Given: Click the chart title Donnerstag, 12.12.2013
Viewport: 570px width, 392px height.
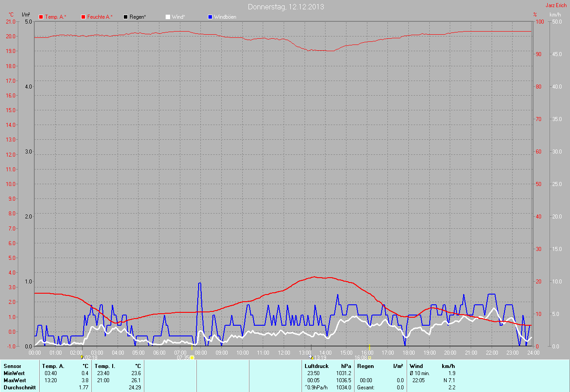Looking at the screenshot, I should coord(285,7).
